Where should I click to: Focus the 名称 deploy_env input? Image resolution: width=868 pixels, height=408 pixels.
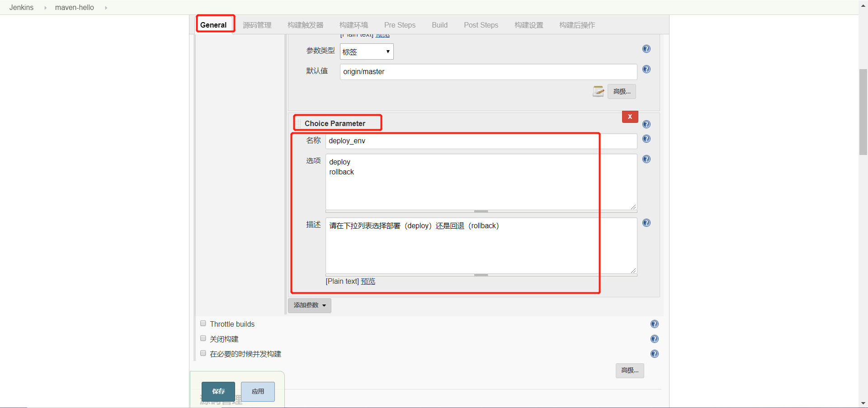click(x=481, y=141)
